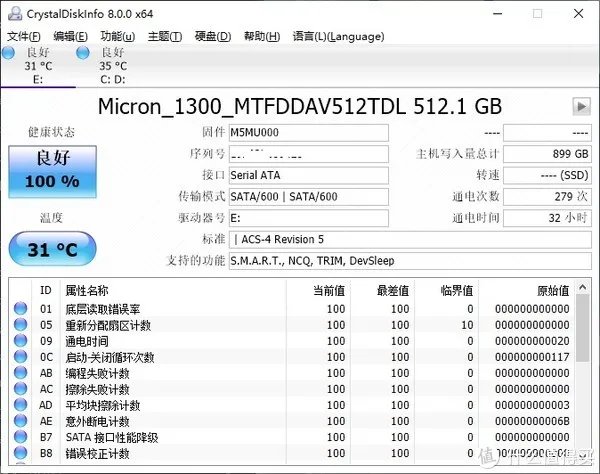Open the 硬盘(D) menu

[x=213, y=37]
